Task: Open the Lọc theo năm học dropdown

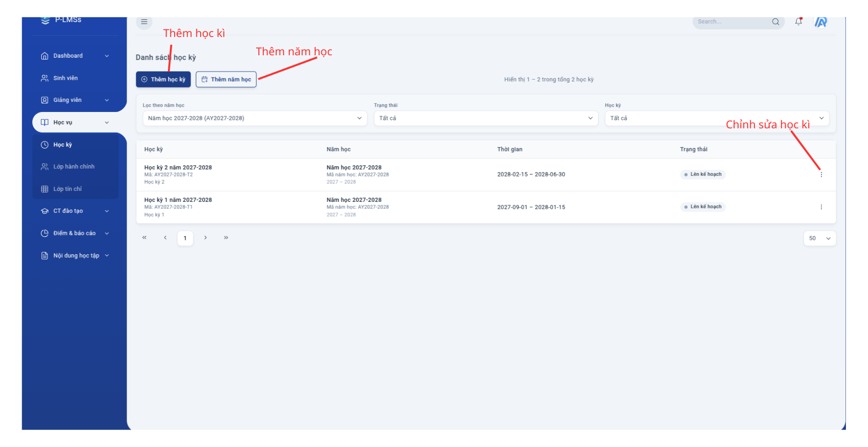Action: click(255, 118)
